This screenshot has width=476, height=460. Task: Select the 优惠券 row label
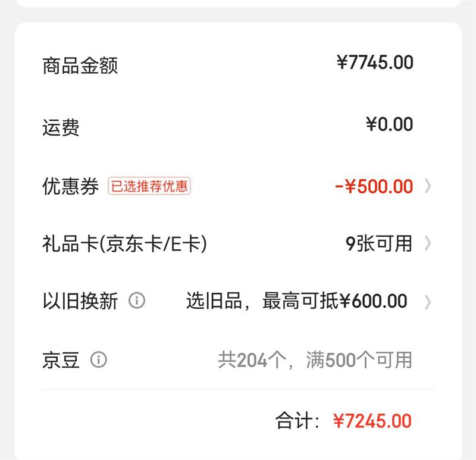[70, 186]
